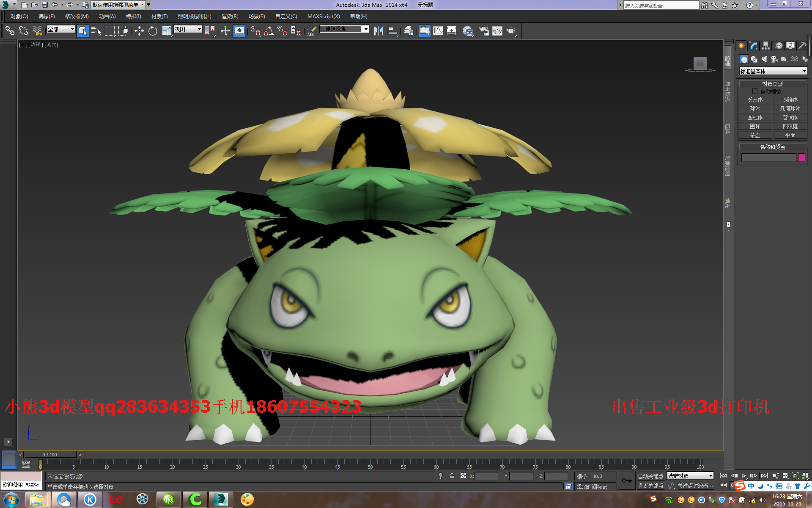This screenshot has height=508, width=812.
Task: Open Select by Name tool
Action: [96, 30]
